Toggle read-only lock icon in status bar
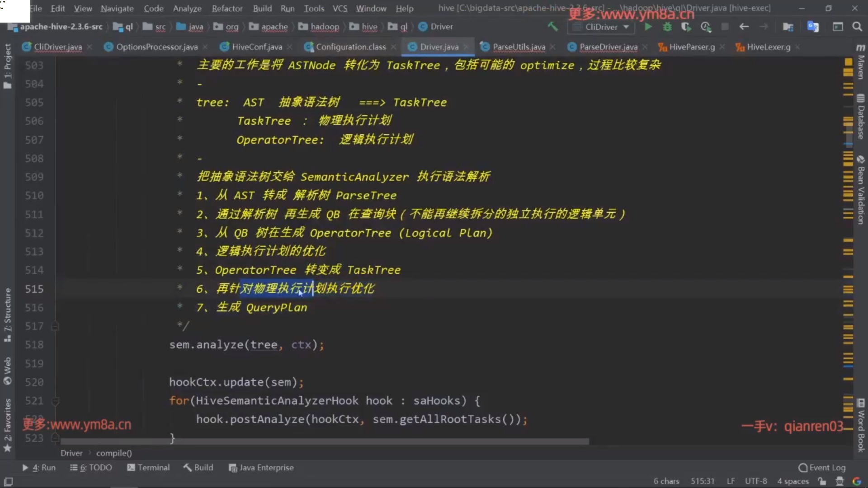 point(822,481)
